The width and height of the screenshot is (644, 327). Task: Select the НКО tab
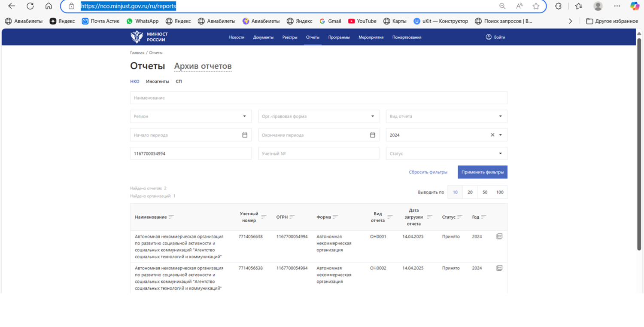pyautogui.click(x=135, y=81)
